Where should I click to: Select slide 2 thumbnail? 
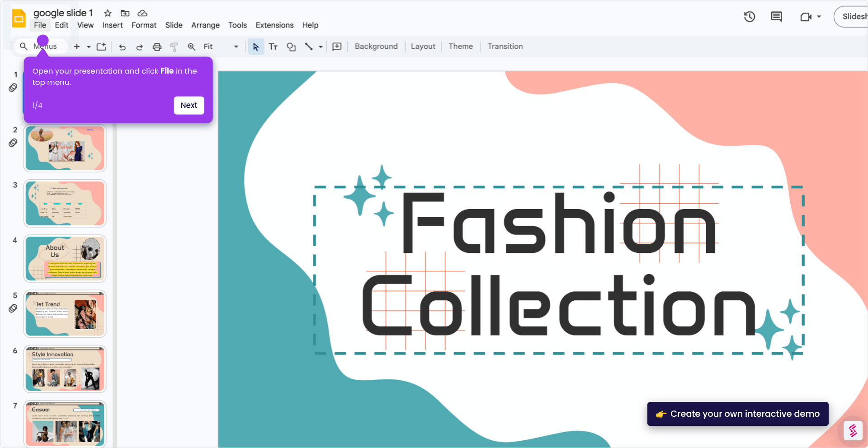[x=65, y=148]
